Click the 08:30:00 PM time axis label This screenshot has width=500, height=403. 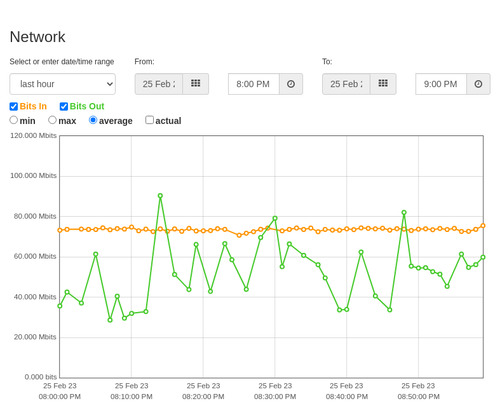pyautogui.click(x=275, y=397)
